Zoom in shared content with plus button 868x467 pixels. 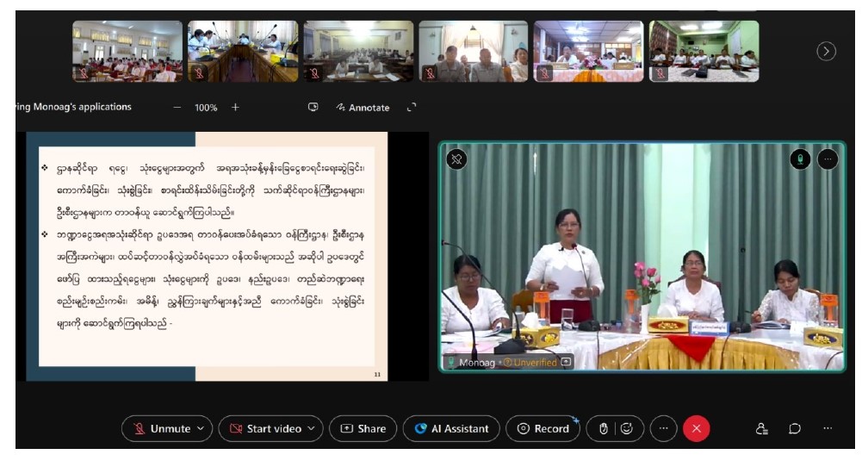235,108
